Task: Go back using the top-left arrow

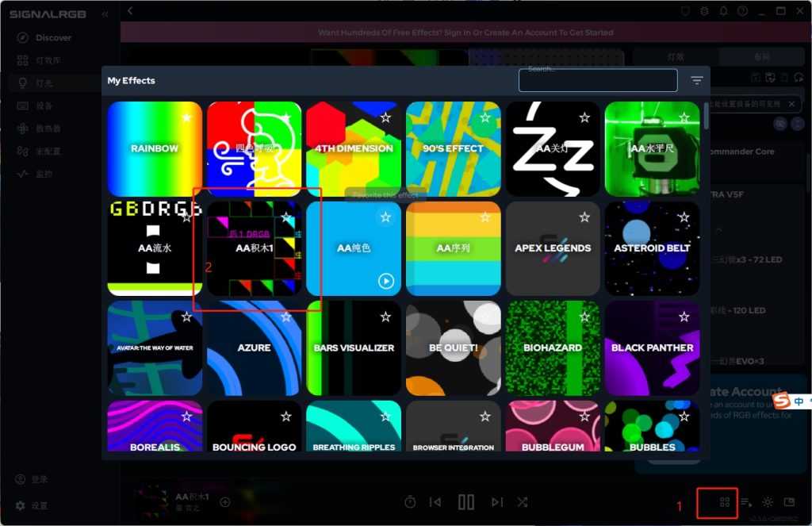Action: coord(130,11)
